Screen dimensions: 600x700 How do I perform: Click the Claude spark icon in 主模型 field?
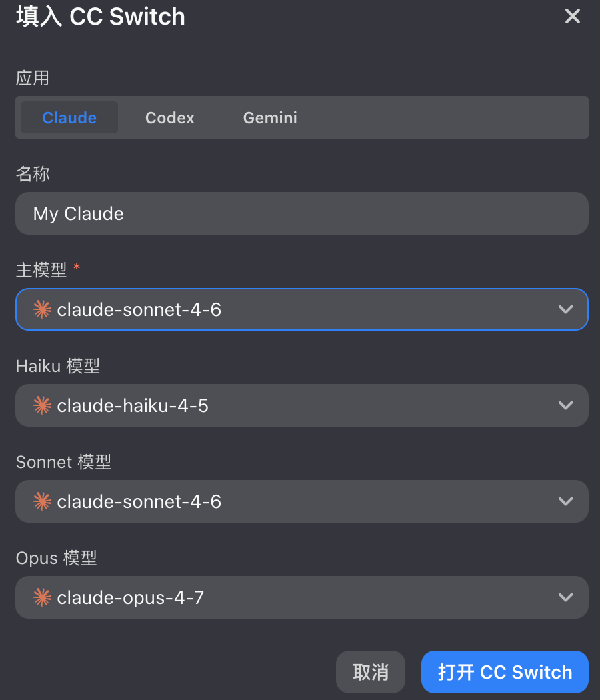tap(41, 309)
